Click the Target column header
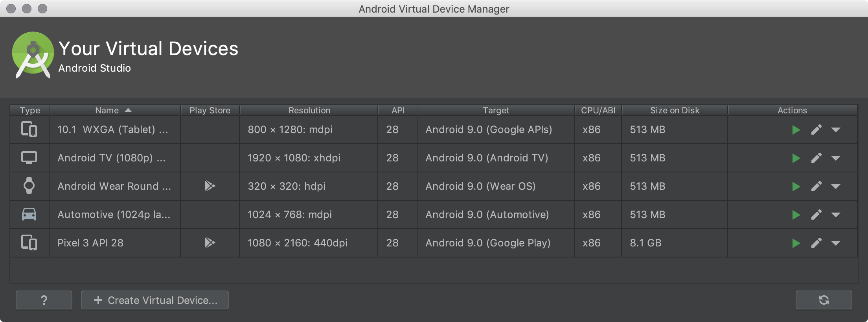The width and height of the screenshot is (868, 322). point(496,111)
